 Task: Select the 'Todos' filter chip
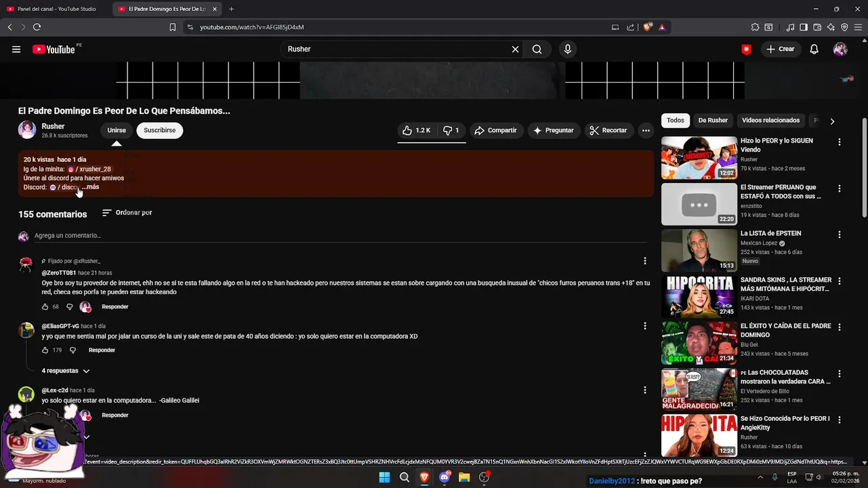675,121
